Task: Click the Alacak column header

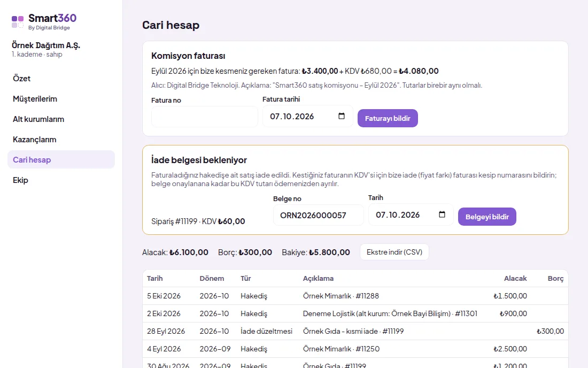Action: point(515,278)
